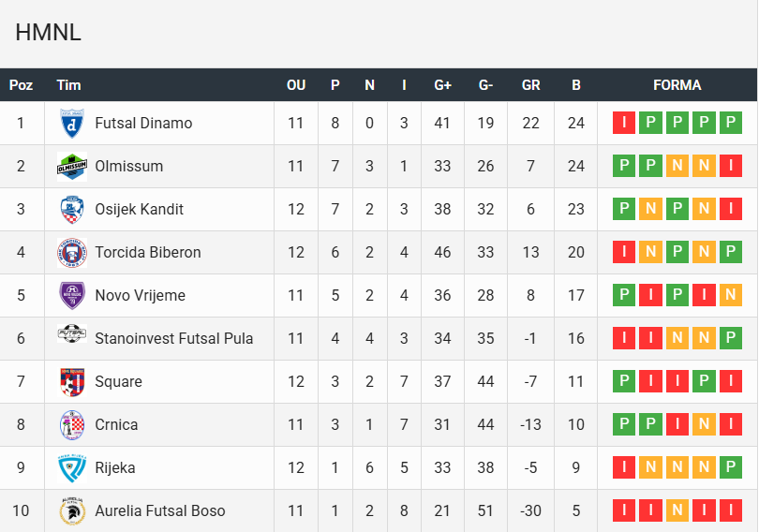The width and height of the screenshot is (759, 532).
Task: Click Rijeka's green P form box
Action: pyautogui.click(x=731, y=467)
